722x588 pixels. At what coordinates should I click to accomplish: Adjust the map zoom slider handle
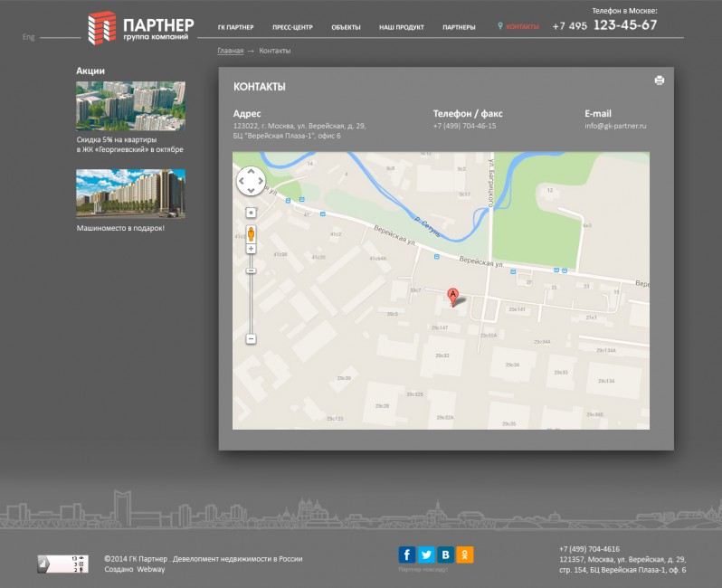click(251, 270)
